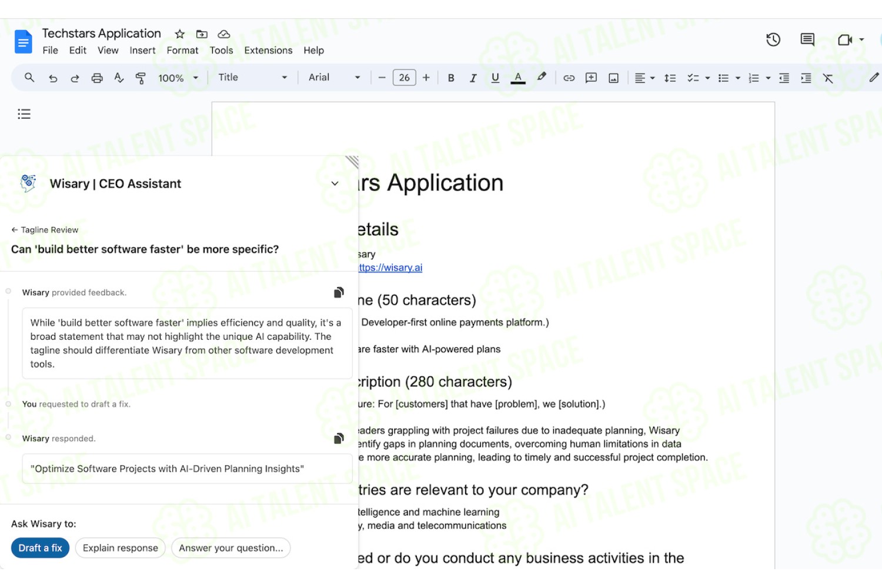Clear text formatting
The height and width of the screenshot is (588, 882).
coord(828,78)
